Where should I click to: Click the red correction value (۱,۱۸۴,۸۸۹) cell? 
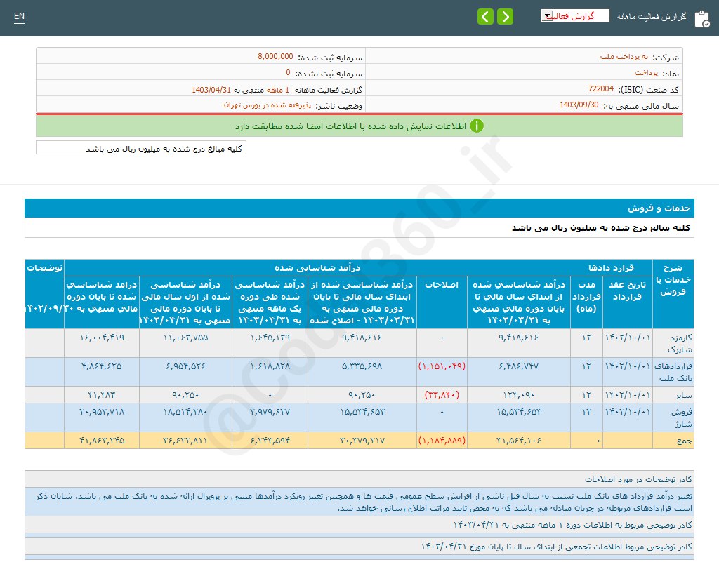tap(442, 441)
